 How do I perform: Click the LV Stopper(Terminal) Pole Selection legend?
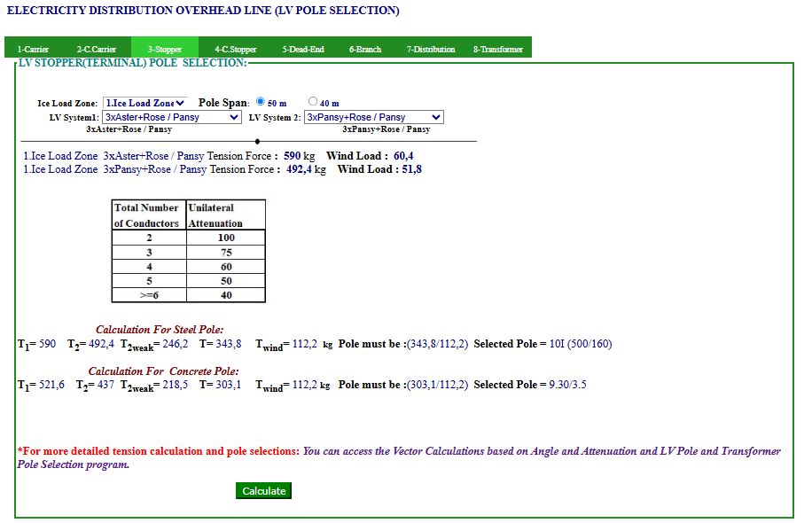coord(133,63)
